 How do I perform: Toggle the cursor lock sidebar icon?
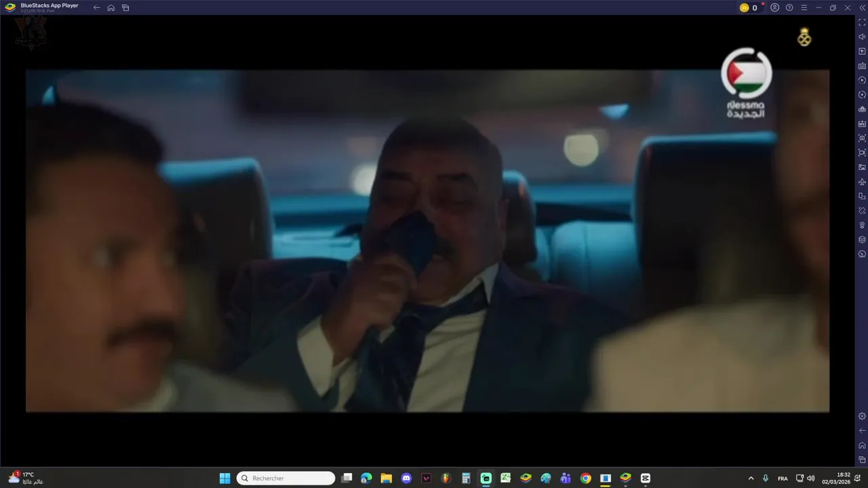tap(862, 52)
